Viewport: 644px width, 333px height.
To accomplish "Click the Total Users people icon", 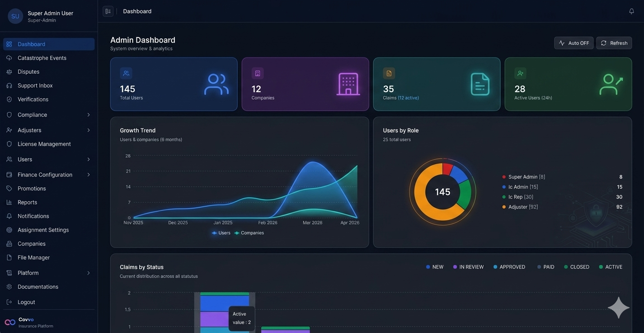I will tap(216, 84).
